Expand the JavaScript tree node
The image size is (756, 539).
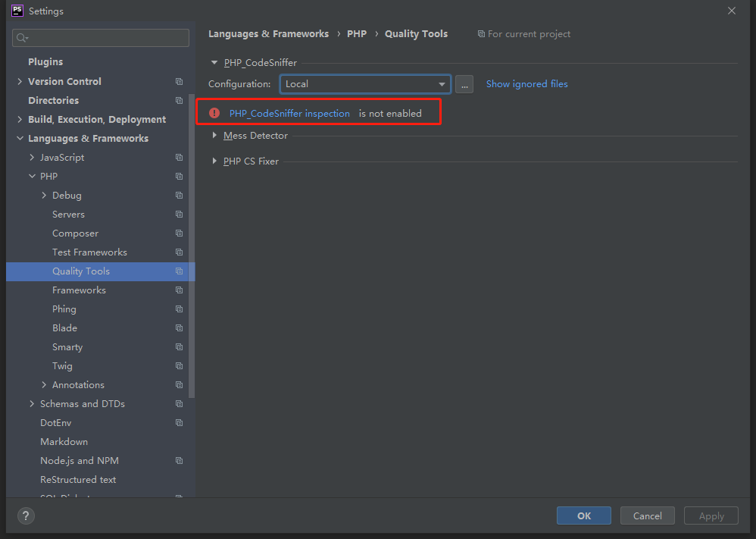[32, 158]
